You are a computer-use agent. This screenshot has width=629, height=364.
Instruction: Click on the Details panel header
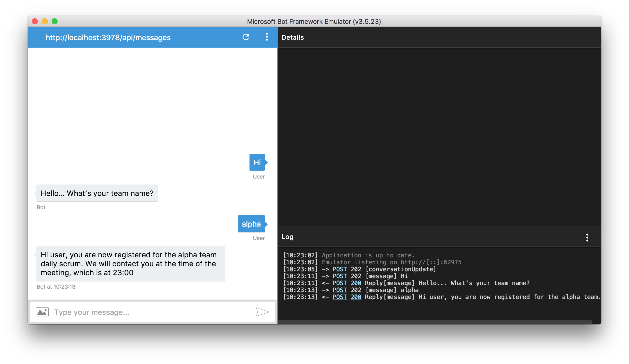pos(292,37)
